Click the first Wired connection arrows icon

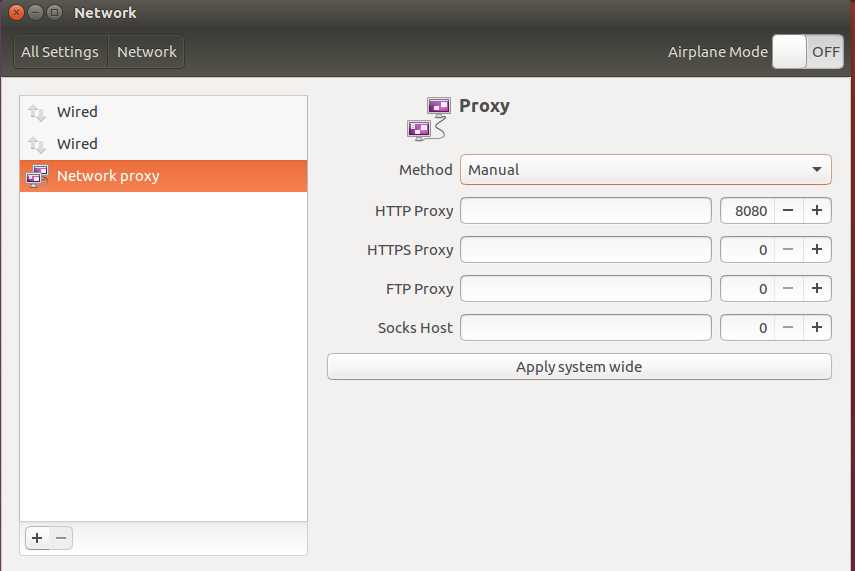[37, 113]
